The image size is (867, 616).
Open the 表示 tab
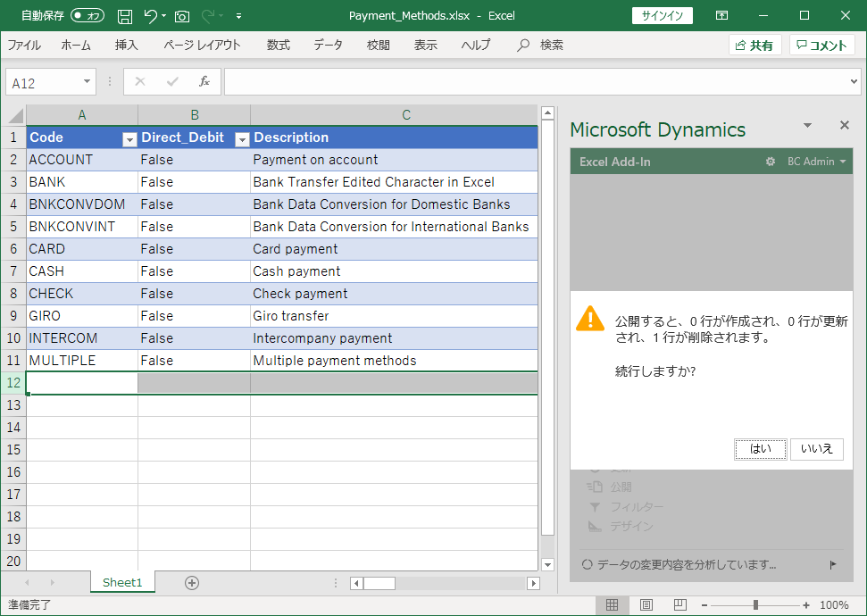426,46
